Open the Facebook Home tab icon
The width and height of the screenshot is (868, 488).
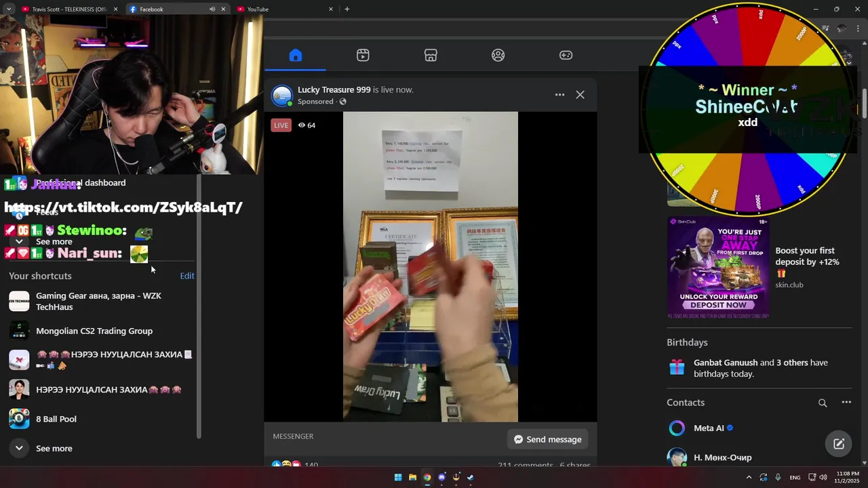295,56
